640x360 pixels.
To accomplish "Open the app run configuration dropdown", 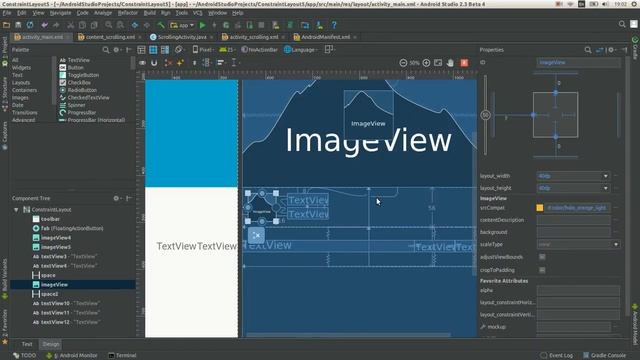I will pyautogui.click(x=182, y=25).
